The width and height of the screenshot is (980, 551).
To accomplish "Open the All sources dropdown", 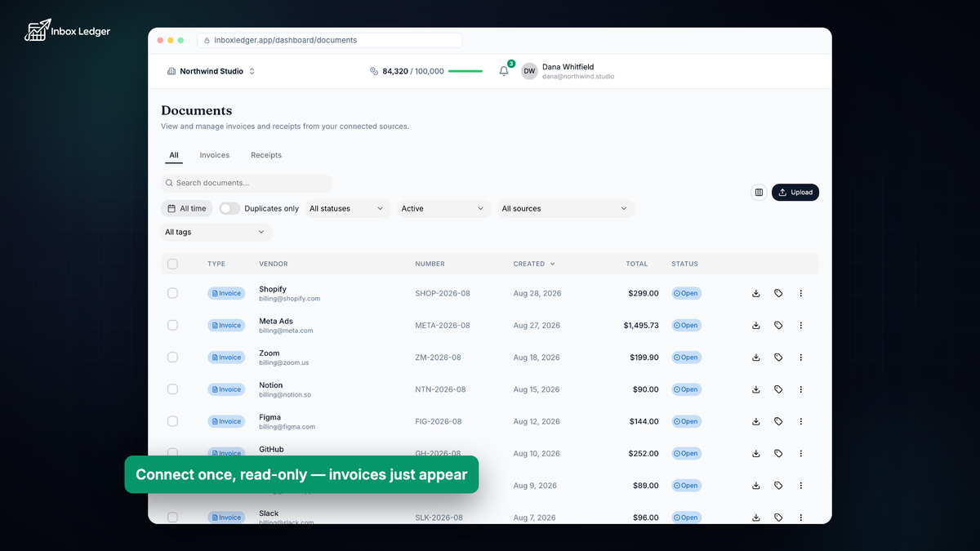I will 565,208.
